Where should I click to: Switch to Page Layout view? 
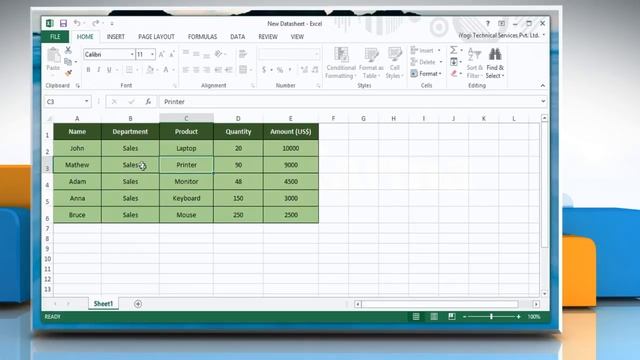click(x=434, y=317)
